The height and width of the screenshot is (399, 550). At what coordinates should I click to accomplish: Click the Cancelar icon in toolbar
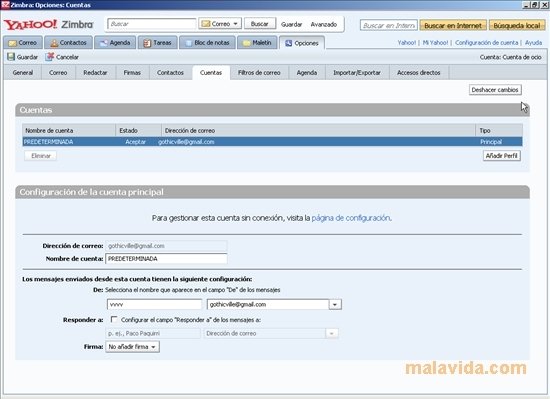pos(50,57)
